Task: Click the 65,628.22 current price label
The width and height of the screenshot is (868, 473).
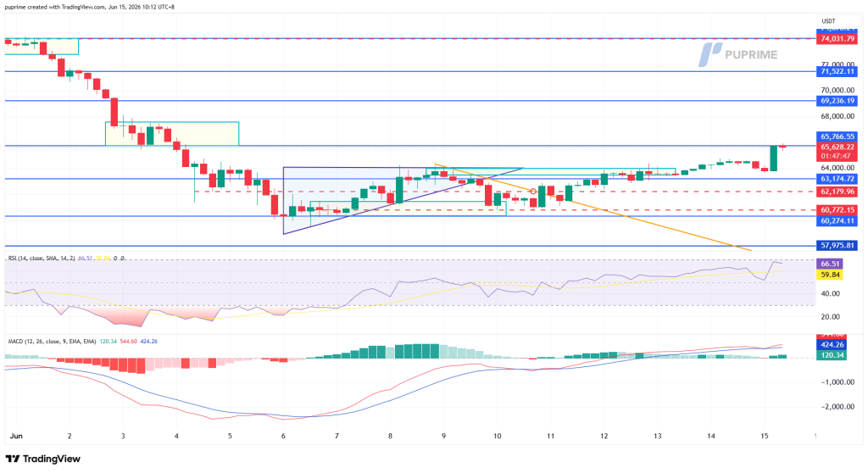Action: click(x=837, y=147)
